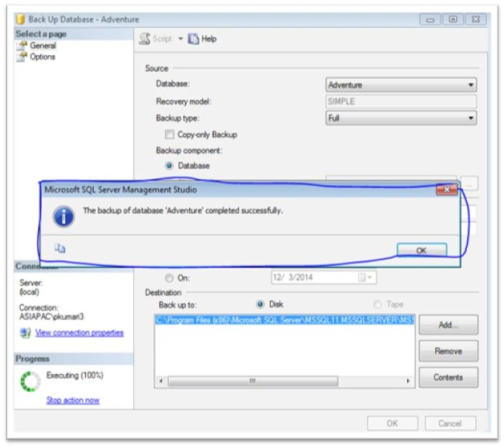Click the copy message icon in dialog
This screenshot has width=504, height=447.
(60, 248)
